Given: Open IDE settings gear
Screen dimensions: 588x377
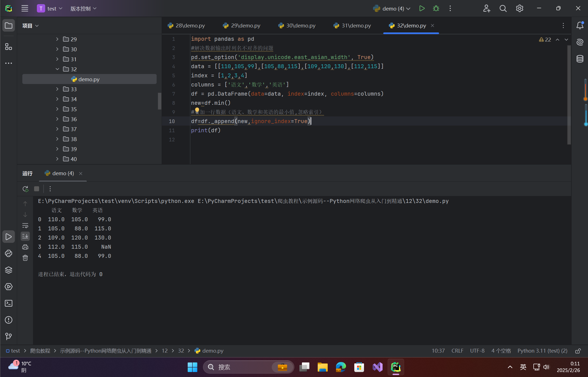Looking at the screenshot, I should click(x=520, y=8).
